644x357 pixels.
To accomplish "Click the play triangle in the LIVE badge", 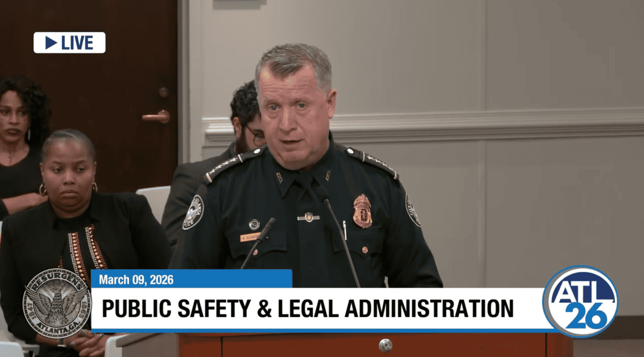I will tap(51, 43).
